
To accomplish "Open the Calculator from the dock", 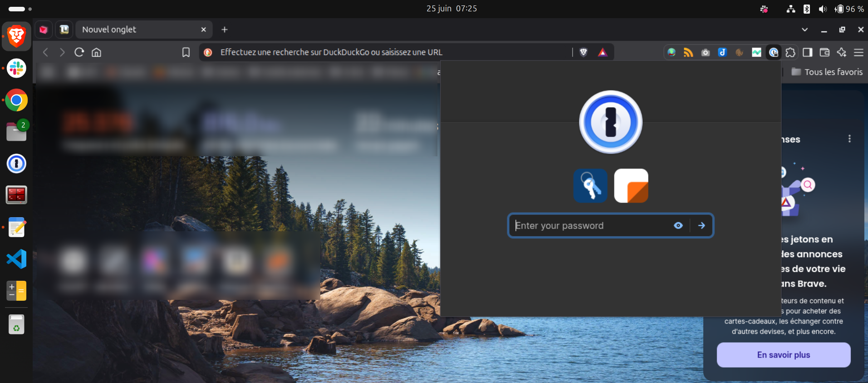I will pos(16,291).
